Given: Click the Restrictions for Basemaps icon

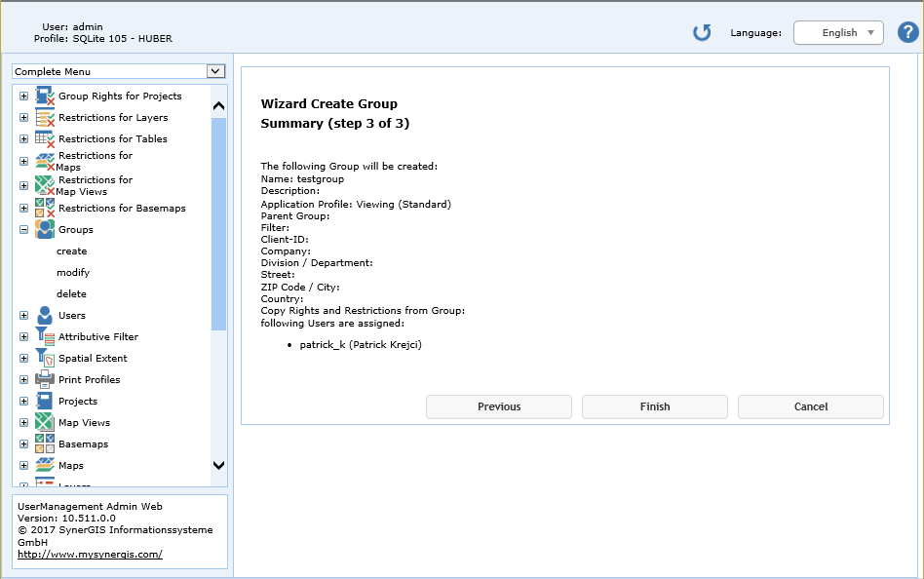Looking at the screenshot, I should pyautogui.click(x=43, y=208).
